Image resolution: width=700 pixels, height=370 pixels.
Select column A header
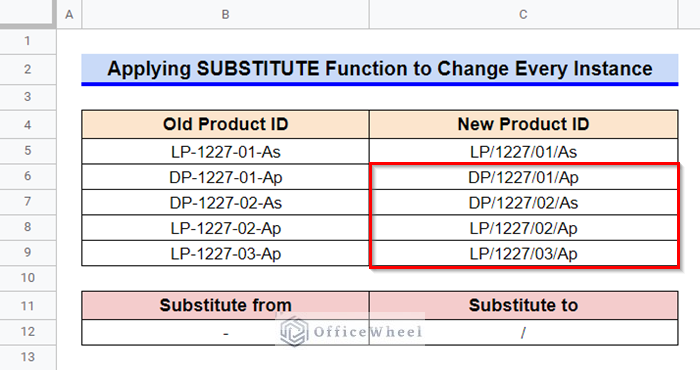69,14
